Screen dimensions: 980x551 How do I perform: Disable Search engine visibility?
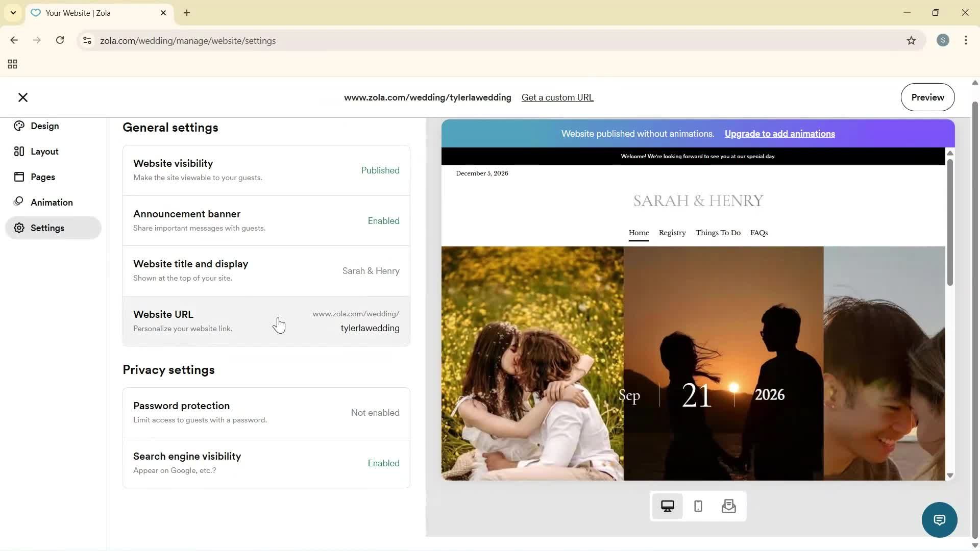(266, 462)
